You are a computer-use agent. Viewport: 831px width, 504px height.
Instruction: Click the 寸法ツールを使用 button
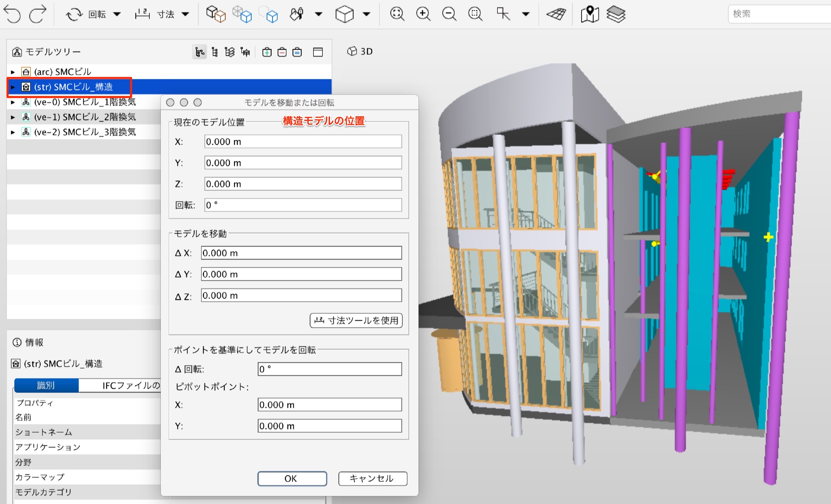coord(356,320)
